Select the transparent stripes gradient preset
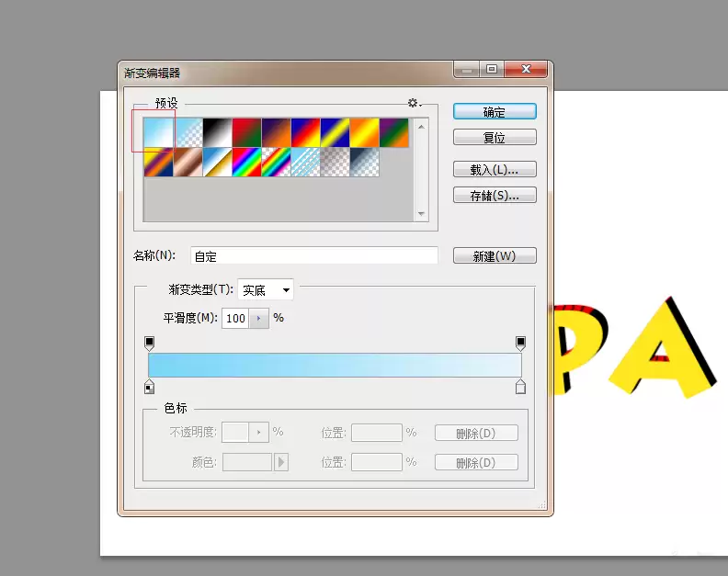This screenshot has width=728, height=576. click(x=305, y=162)
